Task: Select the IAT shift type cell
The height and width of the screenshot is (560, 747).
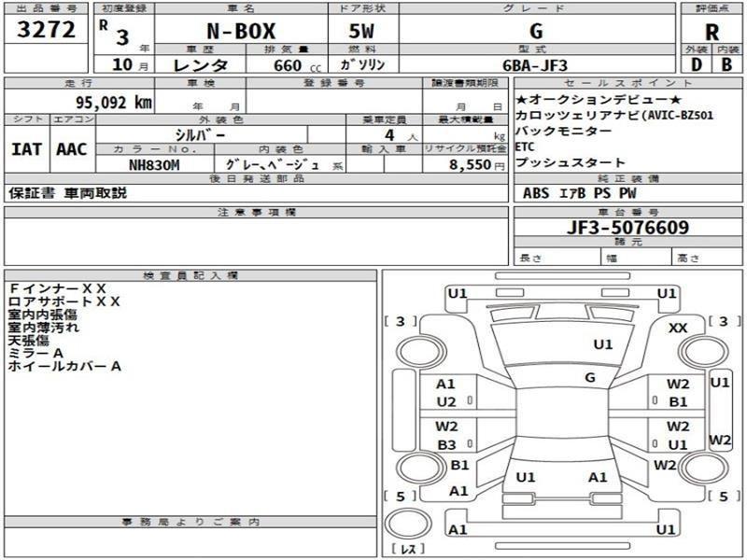Action: (26, 149)
